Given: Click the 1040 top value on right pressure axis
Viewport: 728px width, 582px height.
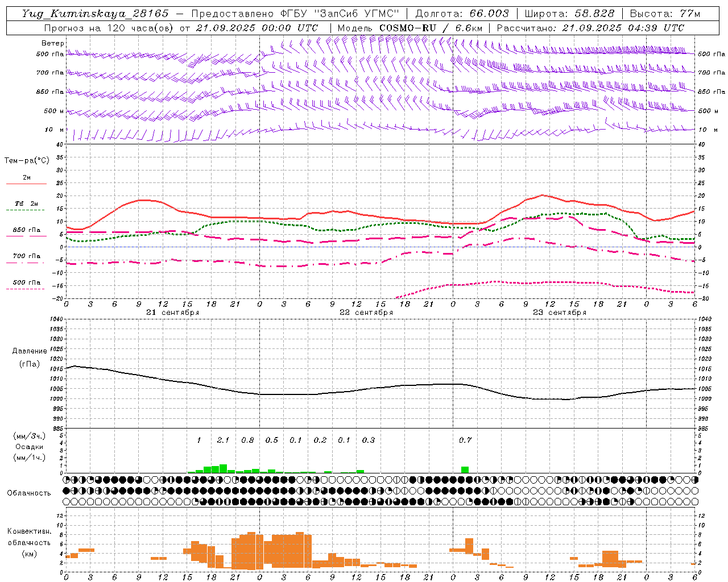Looking at the screenshot, I should point(705,319).
